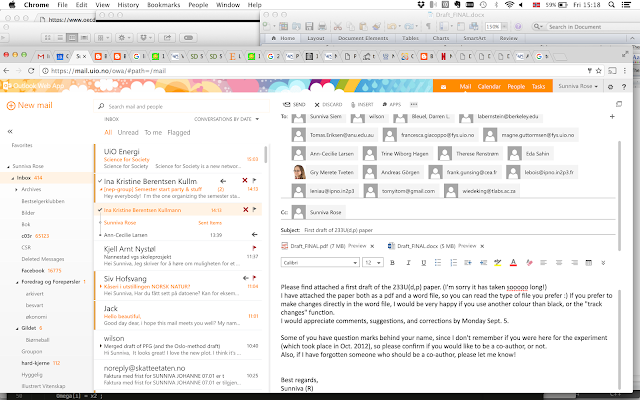Image resolution: width=640 pixels, height=400 pixels.
Task: Tick the Ina Kristine Berentsen Kullmann message checkmark
Action: click(100, 210)
